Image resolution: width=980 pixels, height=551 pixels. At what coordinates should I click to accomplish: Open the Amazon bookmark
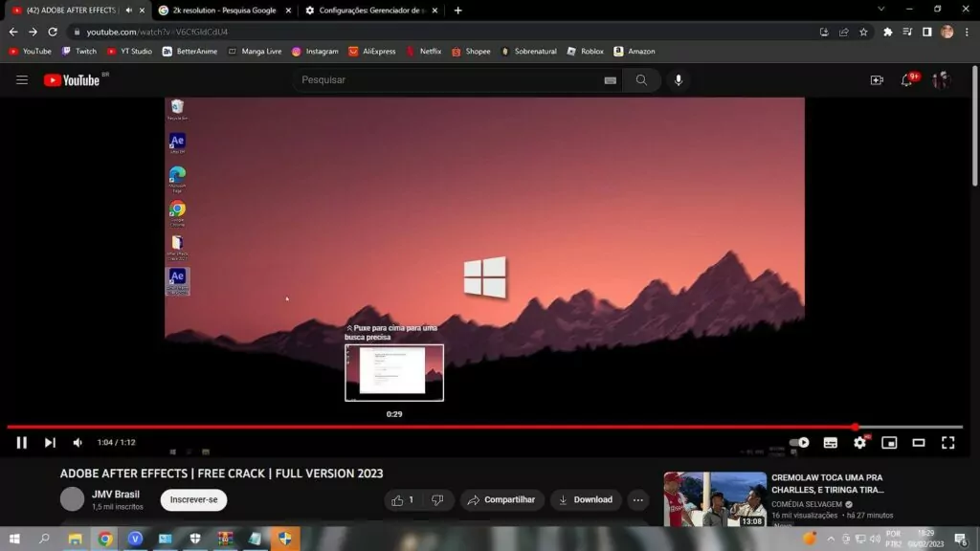tap(635, 52)
